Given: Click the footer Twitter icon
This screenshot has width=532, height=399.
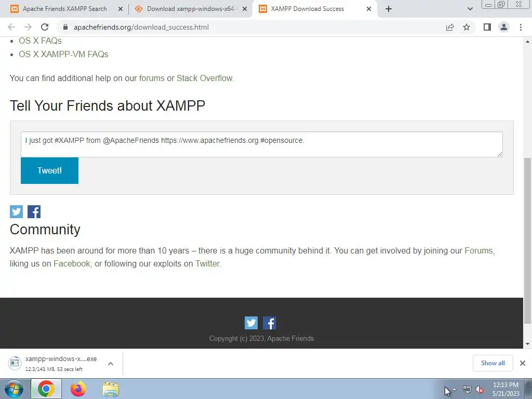Looking at the screenshot, I should click(x=251, y=323).
